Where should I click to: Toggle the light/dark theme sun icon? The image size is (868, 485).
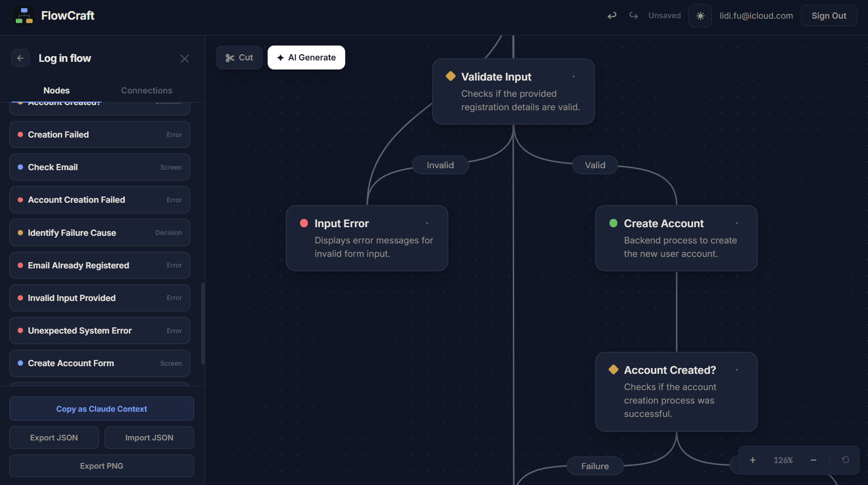coord(700,16)
